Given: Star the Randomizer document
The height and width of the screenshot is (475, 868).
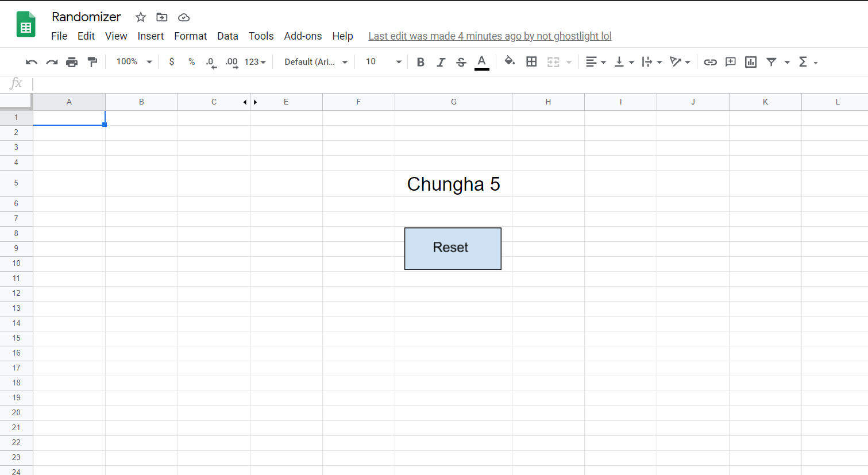Looking at the screenshot, I should coord(141,17).
